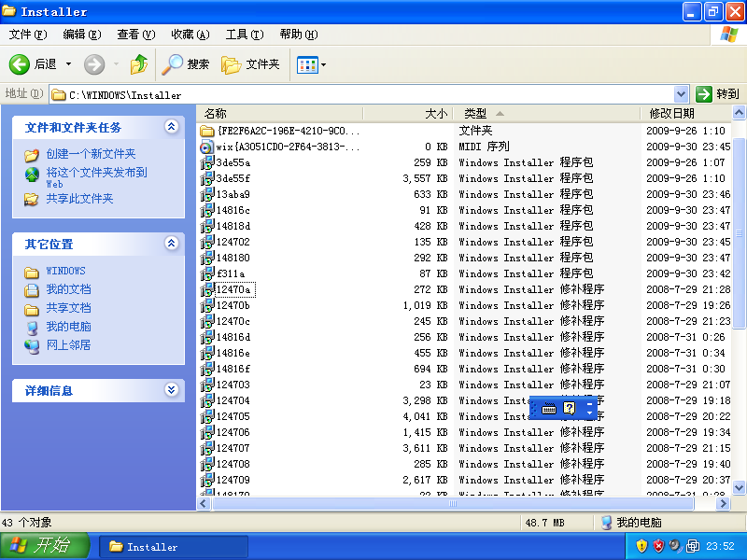Click the system clock showing 23:52
747x560 pixels.
(x=720, y=546)
